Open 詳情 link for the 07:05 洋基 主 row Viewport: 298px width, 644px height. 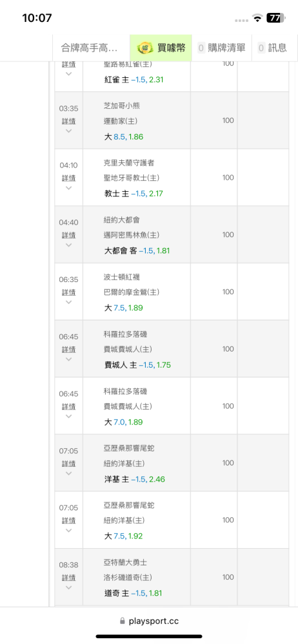click(69, 464)
